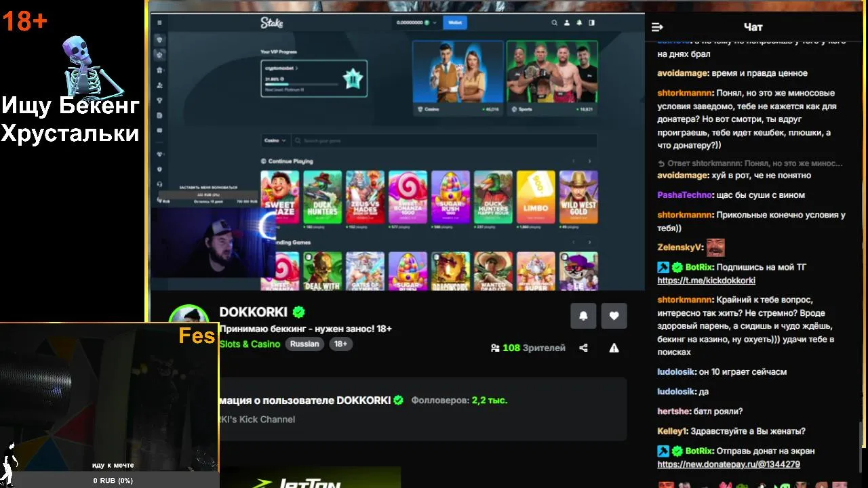Click the Чат panel header title

pyautogui.click(x=753, y=27)
